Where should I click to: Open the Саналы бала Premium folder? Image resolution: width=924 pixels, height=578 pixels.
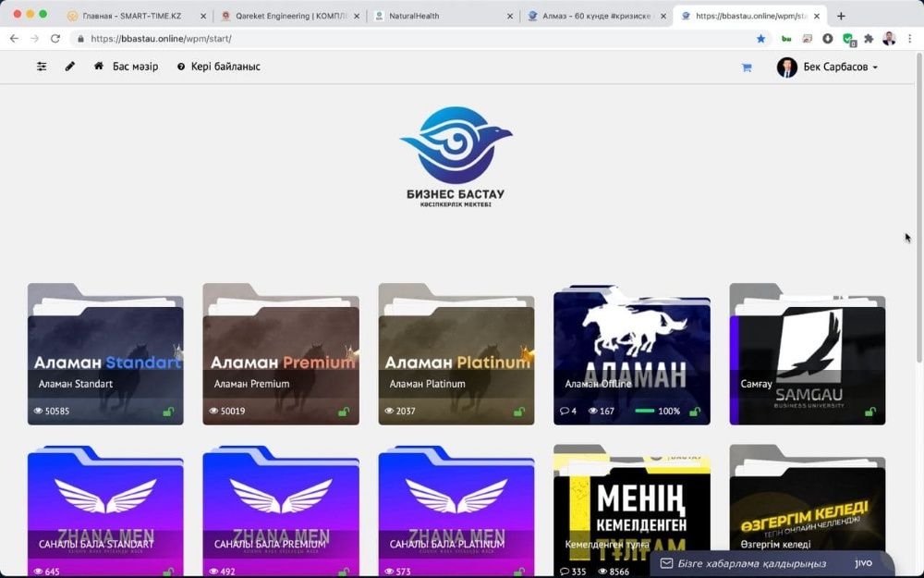point(281,510)
